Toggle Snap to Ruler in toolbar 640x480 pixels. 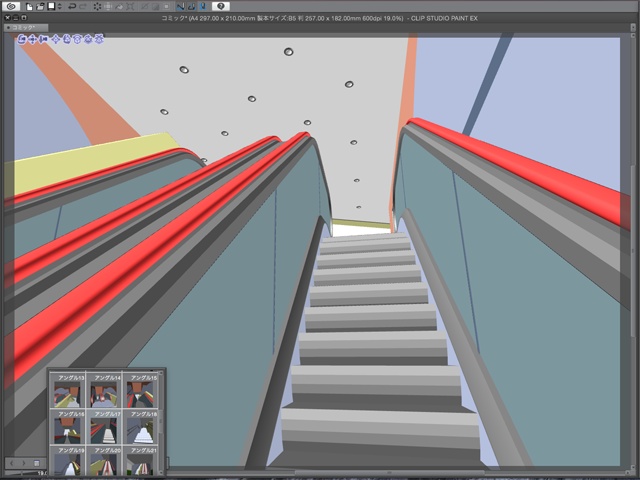(x=180, y=7)
